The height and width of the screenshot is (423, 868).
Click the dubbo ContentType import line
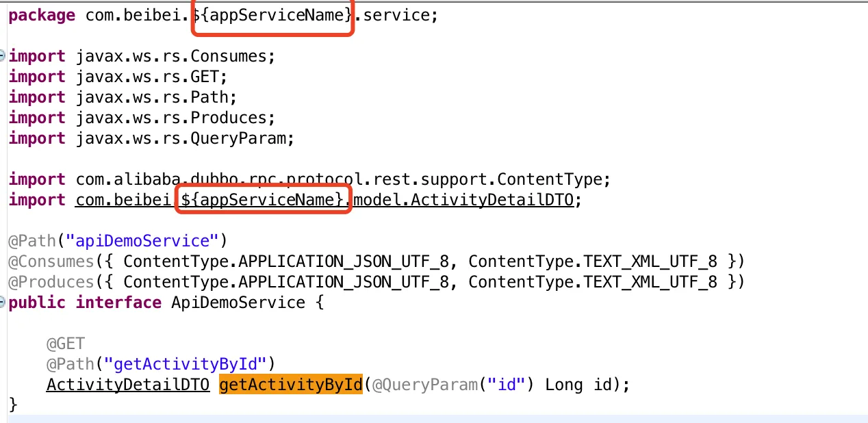tap(309, 179)
